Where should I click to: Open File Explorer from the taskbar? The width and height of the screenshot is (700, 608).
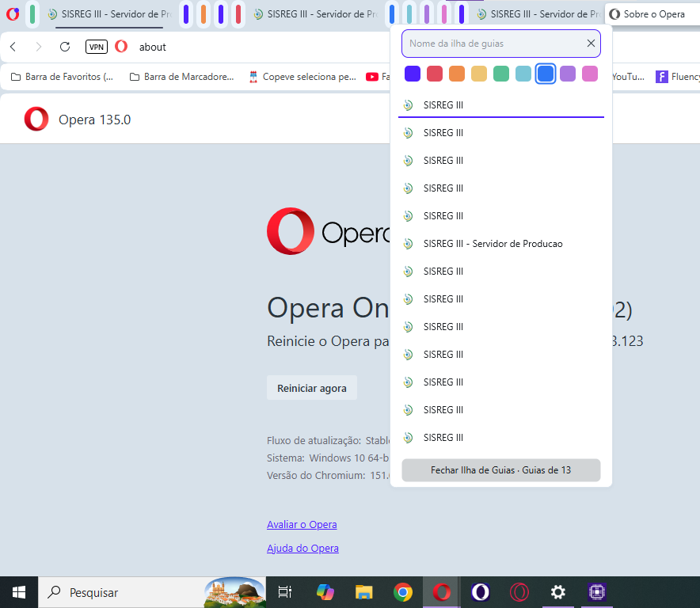click(x=363, y=592)
